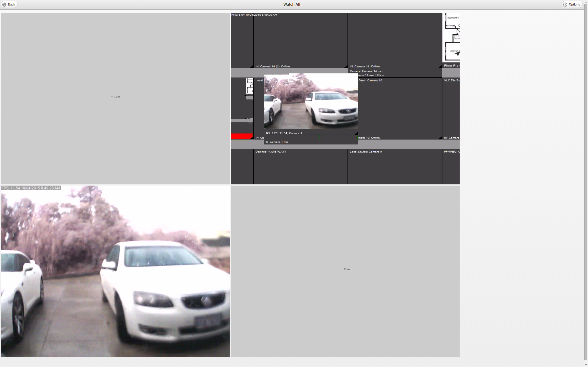Click the Back arrow icon
The width and height of the screenshot is (588, 367).
[4, 4]
